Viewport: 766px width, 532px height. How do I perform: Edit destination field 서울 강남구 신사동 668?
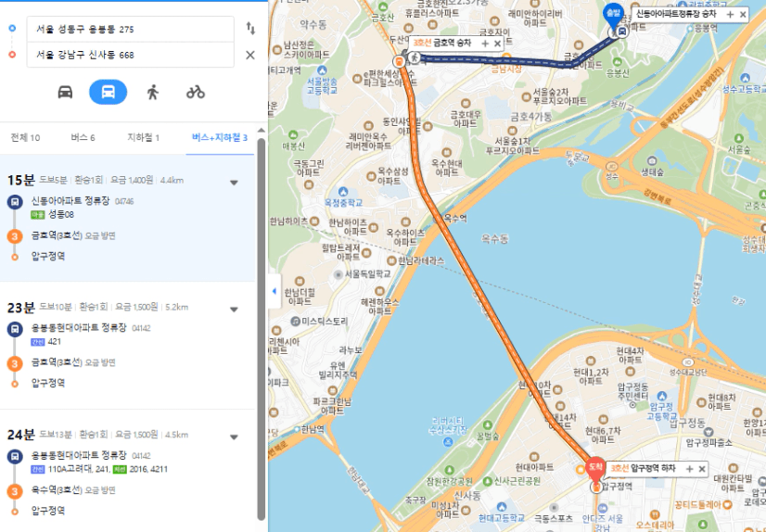click(130, 55)
